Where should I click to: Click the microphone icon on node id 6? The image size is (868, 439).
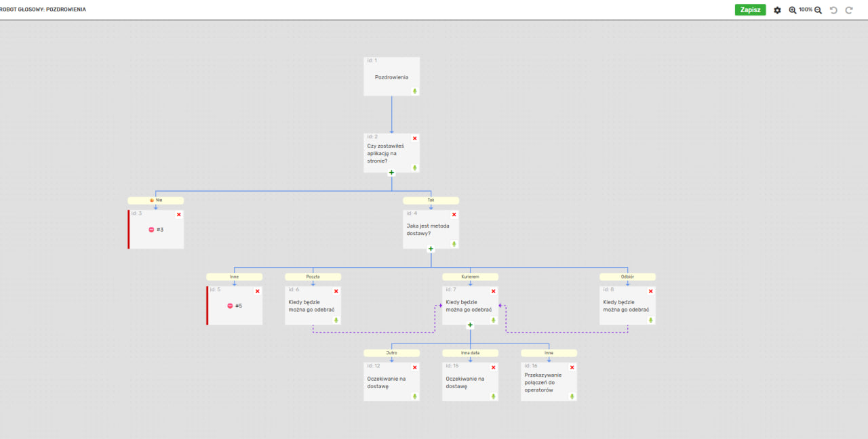coord(336,320)
